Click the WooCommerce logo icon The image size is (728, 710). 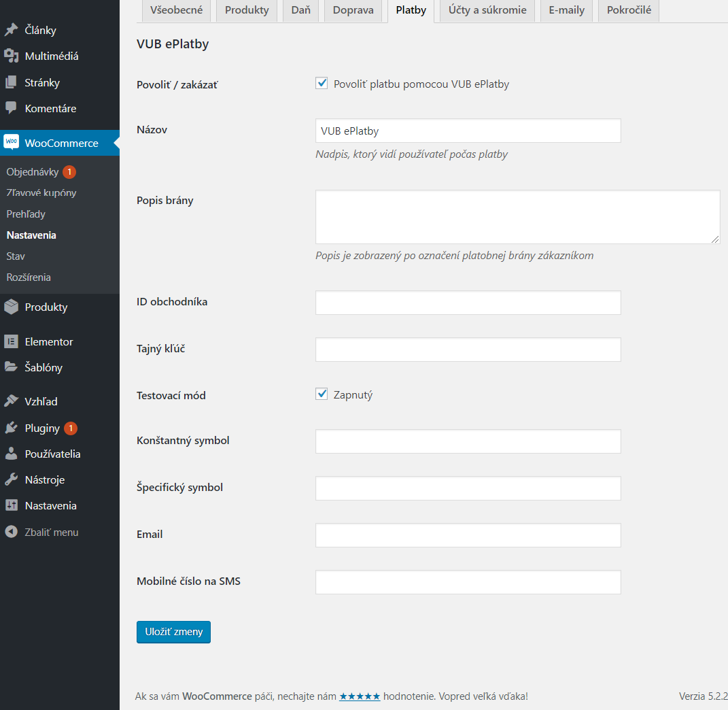pos(11,143)
